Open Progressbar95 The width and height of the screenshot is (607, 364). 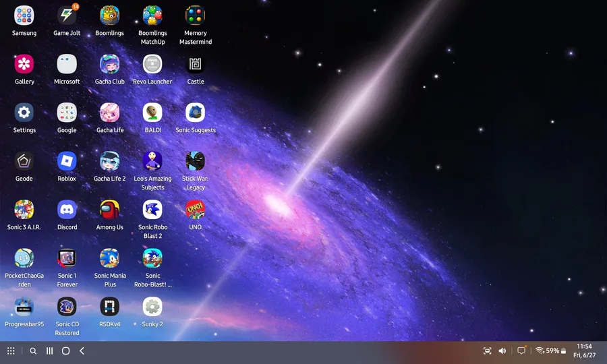click(x=24, y=307)
